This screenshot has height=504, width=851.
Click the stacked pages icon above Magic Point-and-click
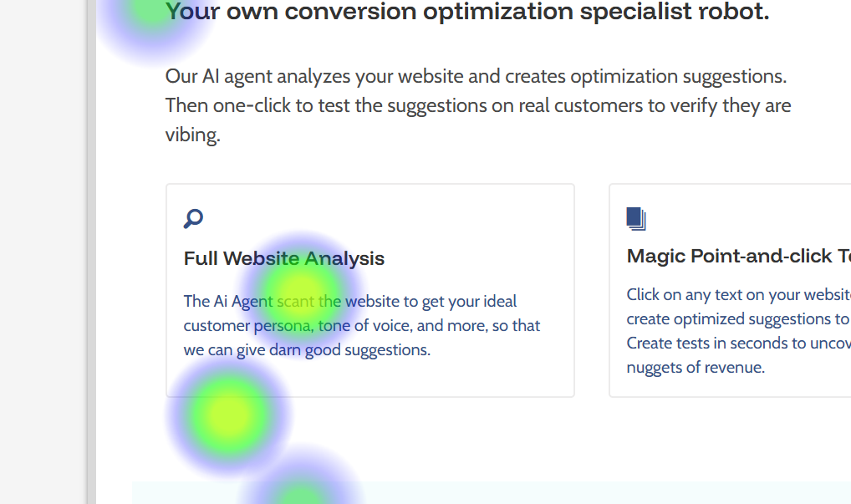point(636,217)
